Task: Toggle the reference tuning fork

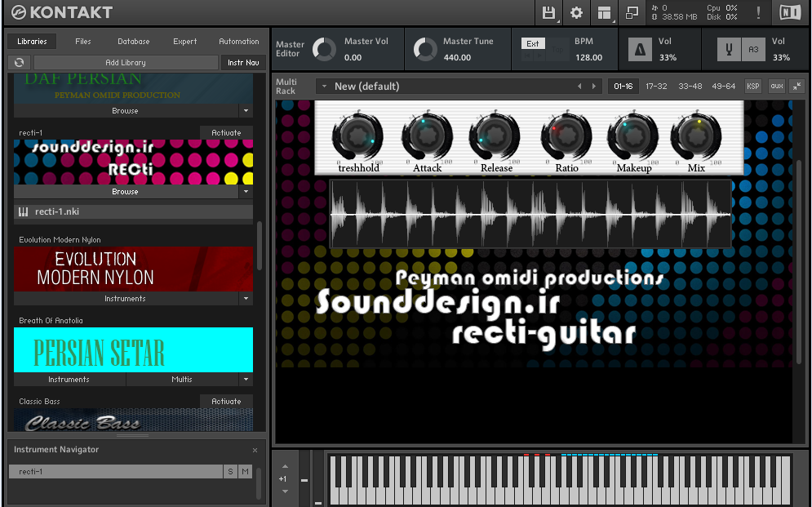Action: point(729,50)
